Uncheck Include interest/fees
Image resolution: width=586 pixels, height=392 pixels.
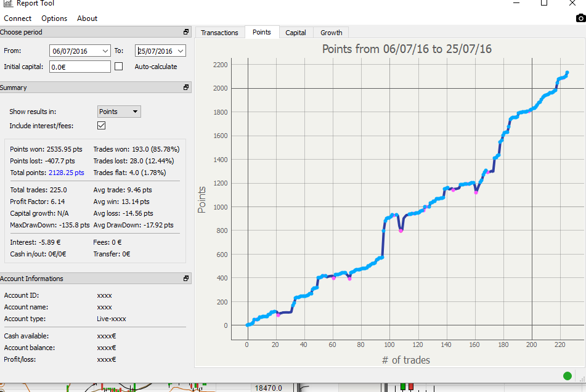coord(102,126)
